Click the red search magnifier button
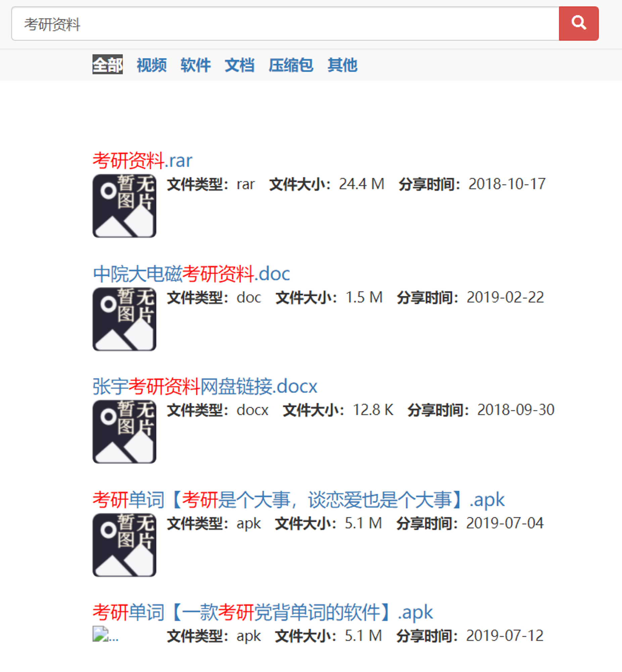Image resolution: width=622 pixels, height=672 pixels. [x=579, y=24]
